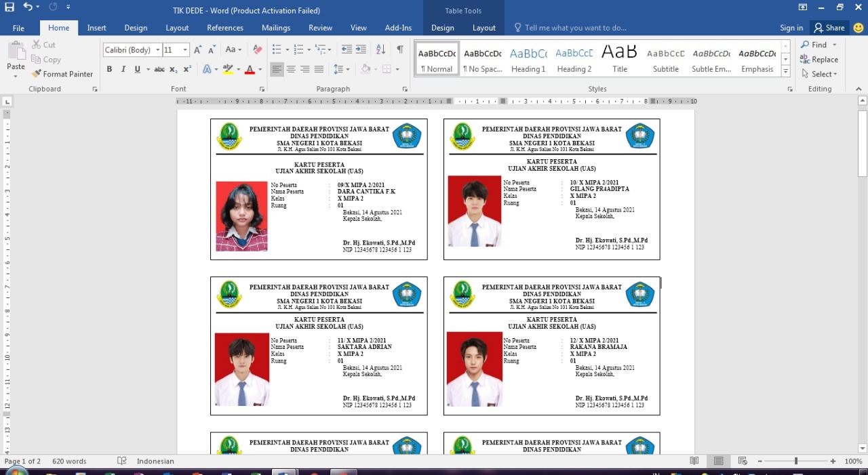The height and width of the screenshot is (475, 868).
Task: Open the word count in the status bar
Action: click(69, 461)
